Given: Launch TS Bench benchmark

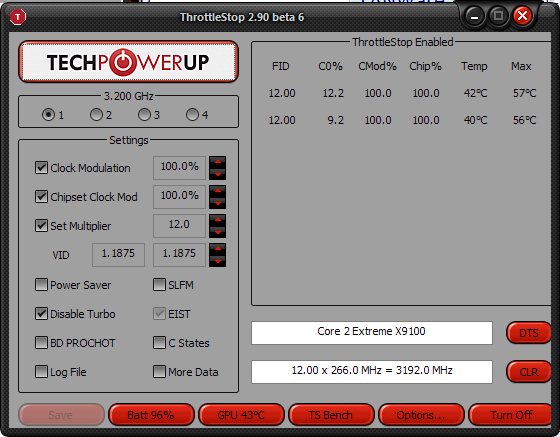Looking at the screenshot, I should (331, 415).
